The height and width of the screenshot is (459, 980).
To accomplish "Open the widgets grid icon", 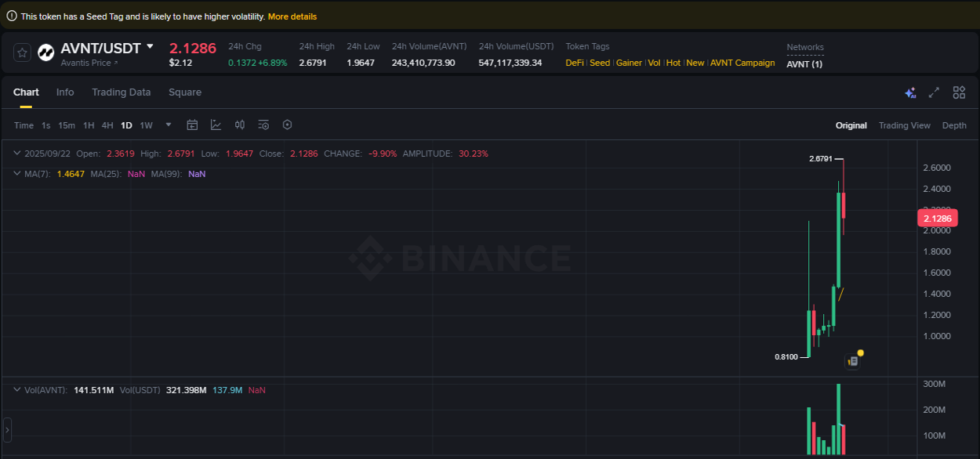I will pos(959,92).
